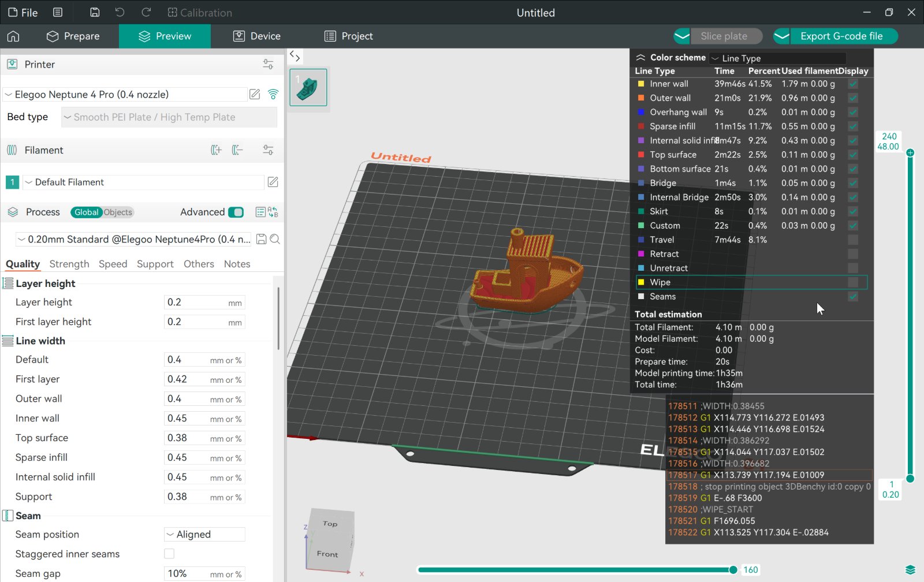Hide Inner wall lines in preview
The image size is (924, 582).
point(853,84)
